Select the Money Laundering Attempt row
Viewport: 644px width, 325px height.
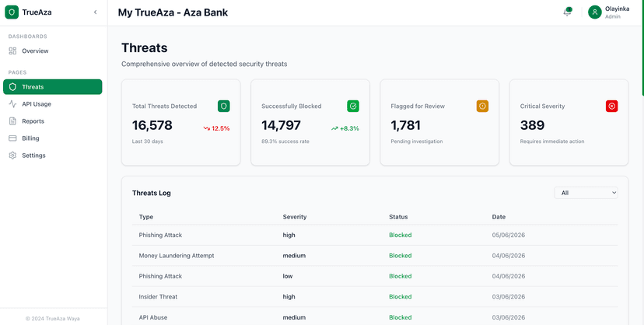pyautogui.click(x=375, y=256)
